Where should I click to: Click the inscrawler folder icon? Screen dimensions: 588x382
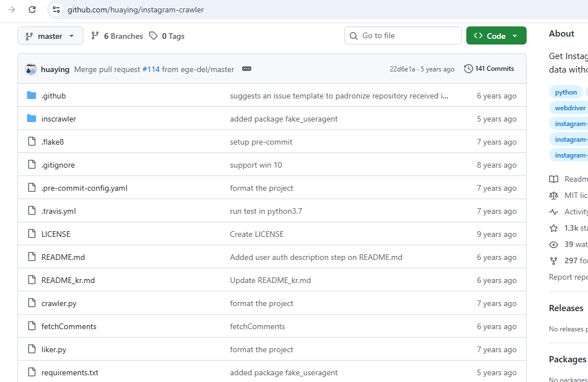32,118
